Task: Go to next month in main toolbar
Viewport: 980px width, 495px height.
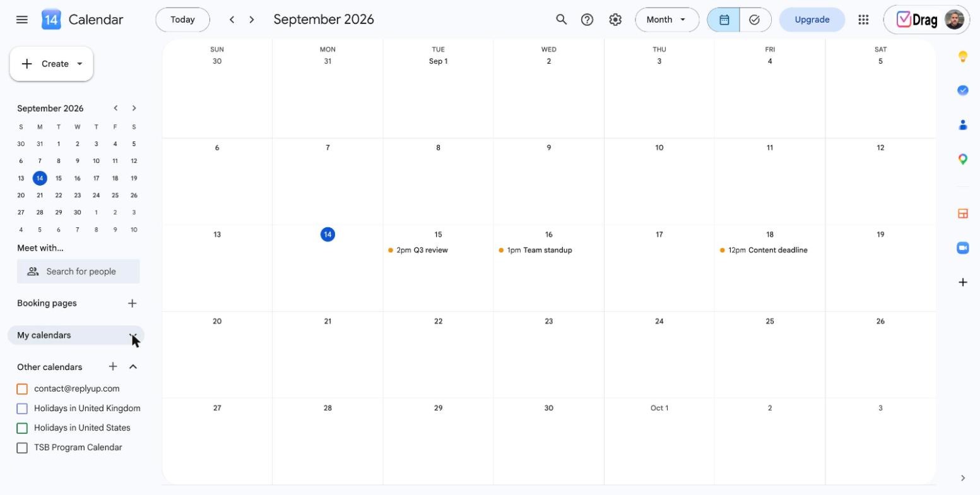Action: 252,20
